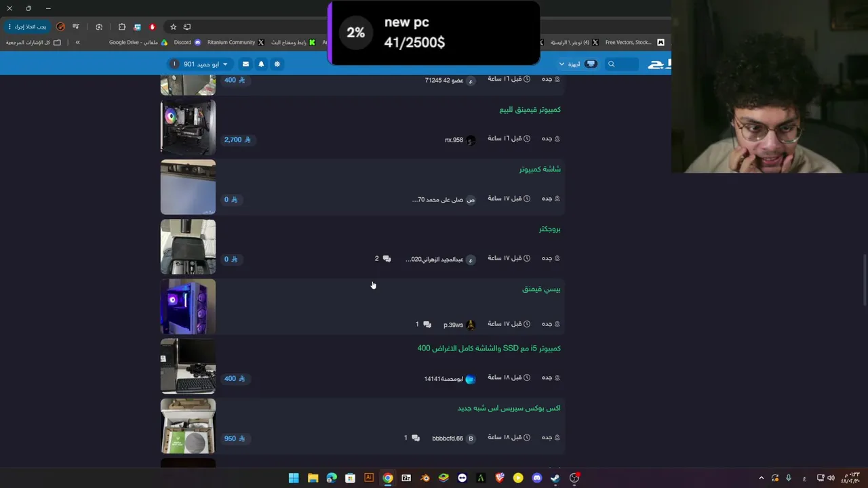Click the magnifier icon in the search box
This screenshot has height=488, width=868.
611,64
